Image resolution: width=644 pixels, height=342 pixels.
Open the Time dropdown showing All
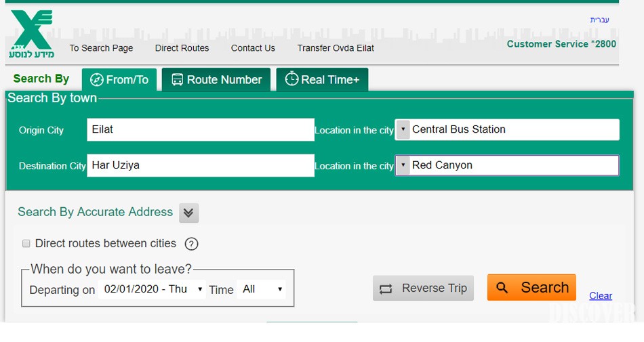262,289
